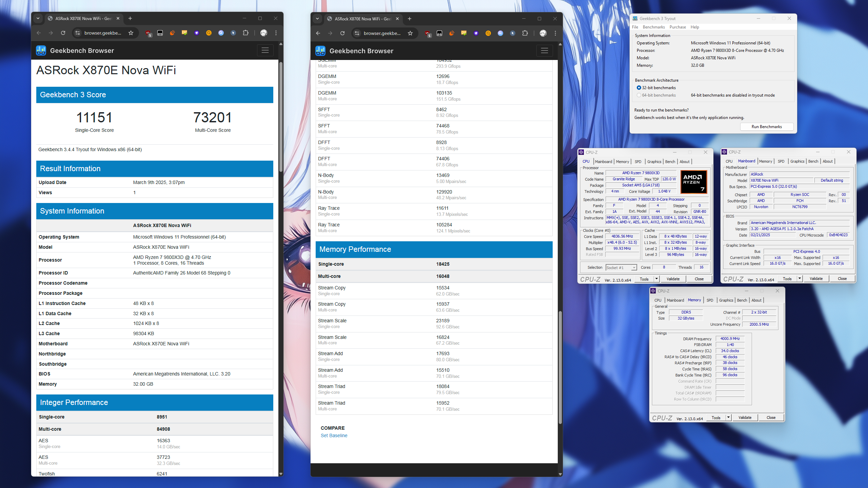Image resolution: width=868 pixels, height=488 pixels.
Task: Click Validate in CPU-Z Memory window
Action: (x=745, y=418)
